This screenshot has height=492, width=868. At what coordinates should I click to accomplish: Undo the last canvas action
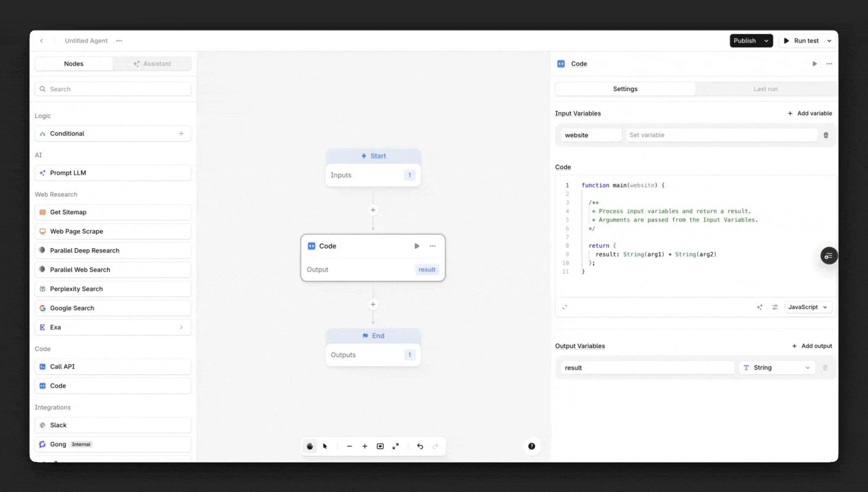(420, 446)
